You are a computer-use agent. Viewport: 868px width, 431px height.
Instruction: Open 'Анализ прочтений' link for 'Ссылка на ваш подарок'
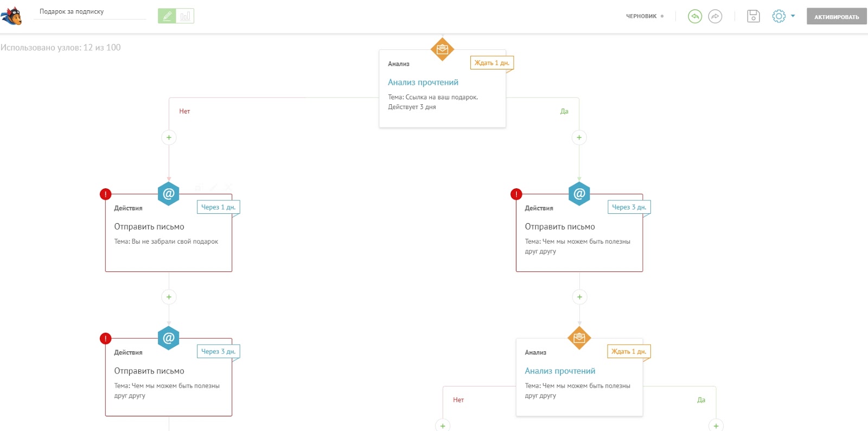pyautogui.click(x=423, y=83)
